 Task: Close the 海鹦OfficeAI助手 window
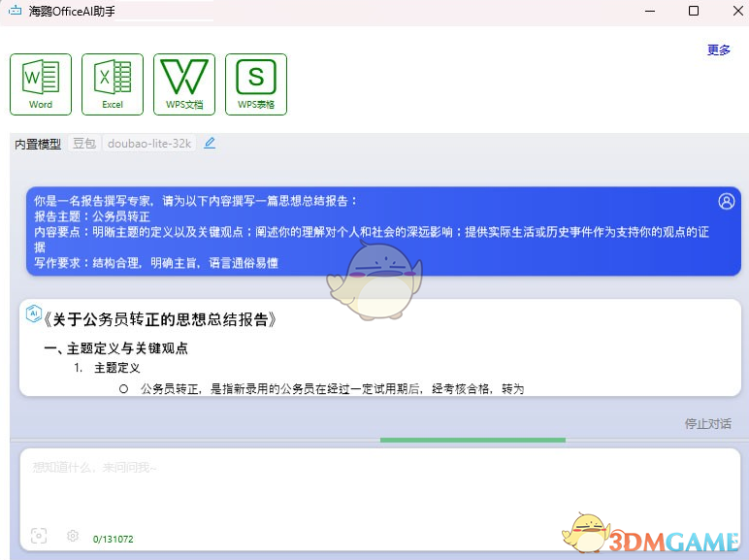[x=737, y=11]
